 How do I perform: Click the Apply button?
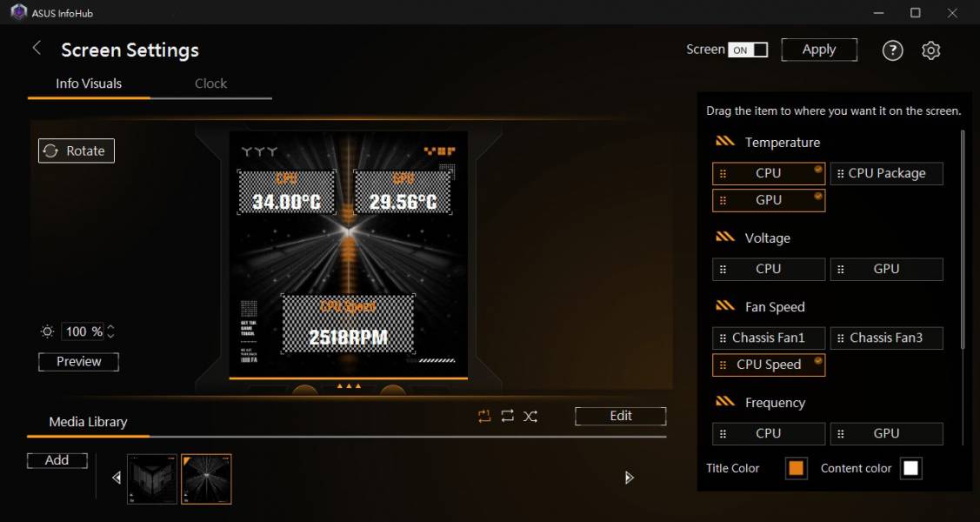pos(818,50)
